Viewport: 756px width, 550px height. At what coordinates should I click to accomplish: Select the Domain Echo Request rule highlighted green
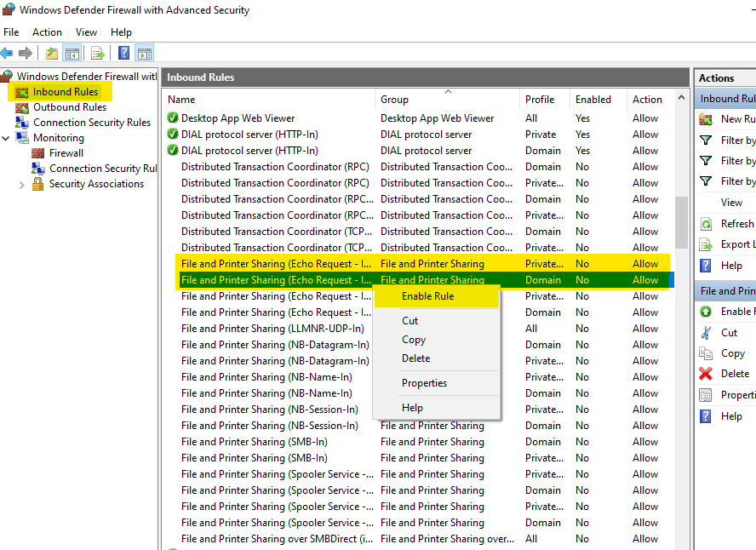pyautogui.click(x=417, y=280)
